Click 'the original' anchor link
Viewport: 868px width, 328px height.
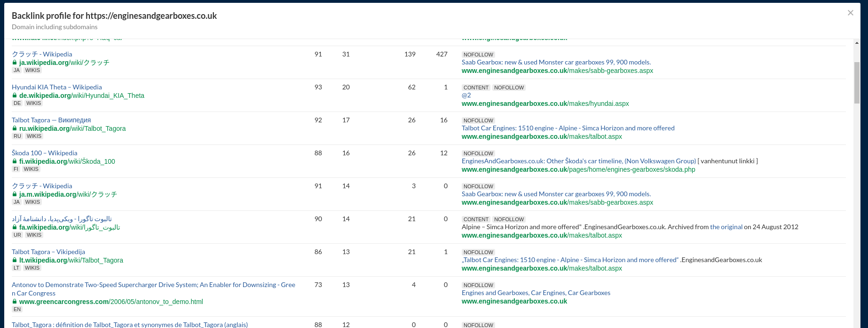[x=726, y=227]
